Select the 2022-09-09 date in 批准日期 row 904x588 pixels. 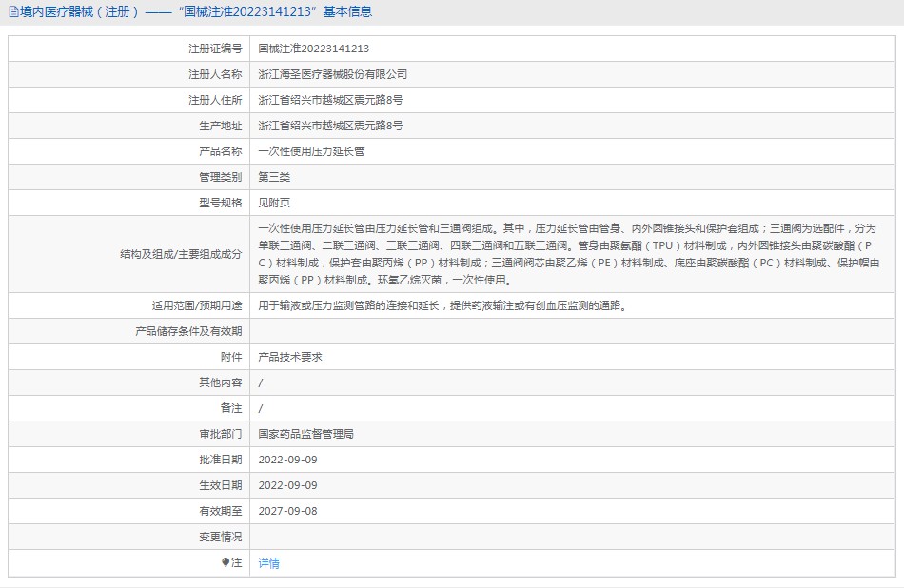(x=287, y=460)
